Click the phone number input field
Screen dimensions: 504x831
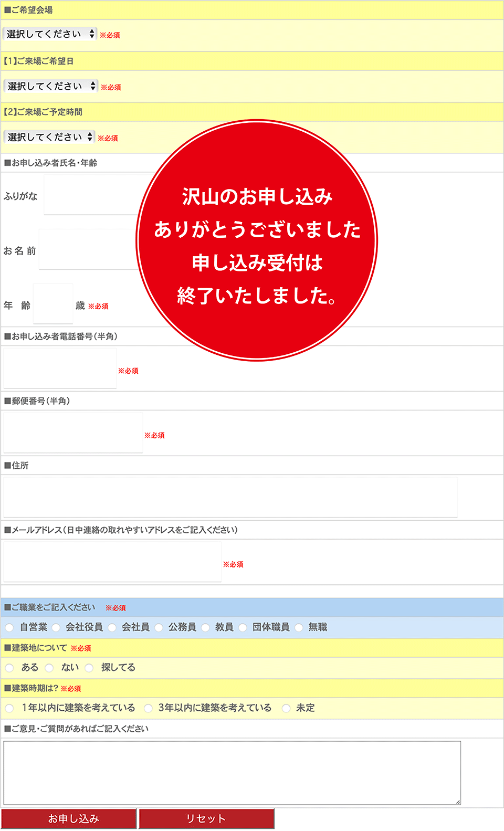[60, 368]
